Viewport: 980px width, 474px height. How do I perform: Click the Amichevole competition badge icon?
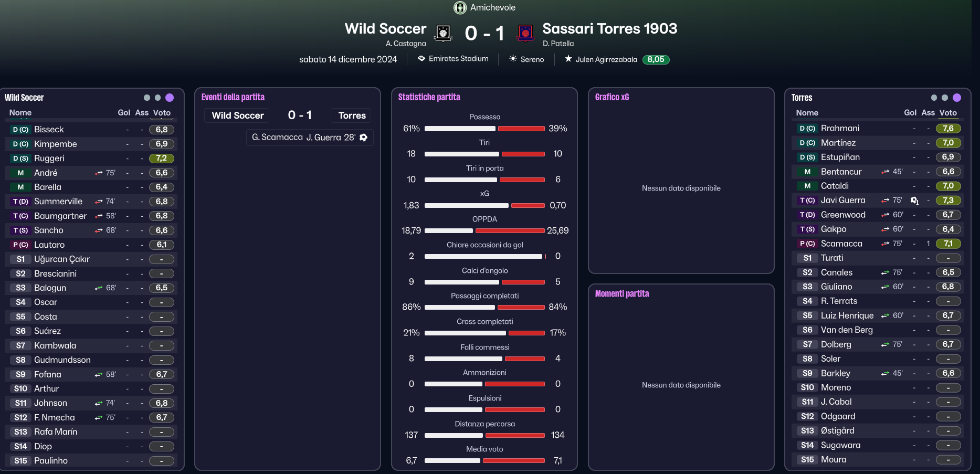[460, 7]
